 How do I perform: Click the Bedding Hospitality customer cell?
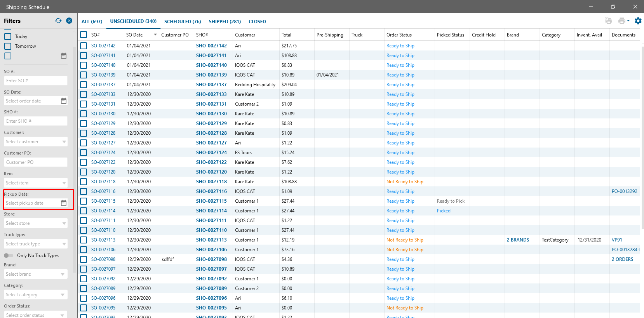tap(255, 85)
